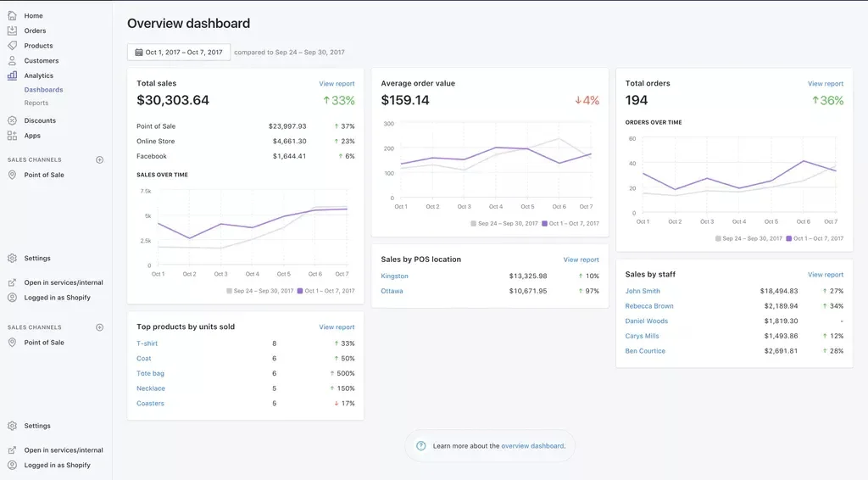Click the Analytics bar chart icon
868x480 pixels.
coord(12,75)
